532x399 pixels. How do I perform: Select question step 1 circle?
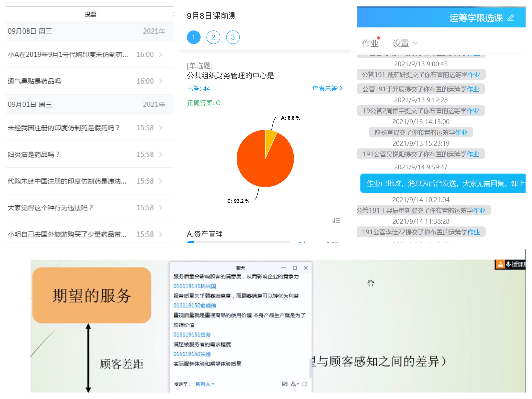point(194,37)
